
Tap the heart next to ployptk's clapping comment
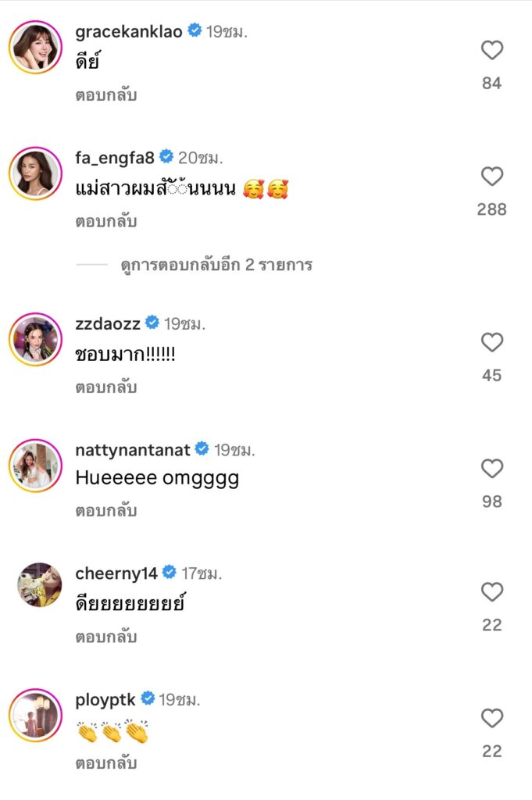491,719
